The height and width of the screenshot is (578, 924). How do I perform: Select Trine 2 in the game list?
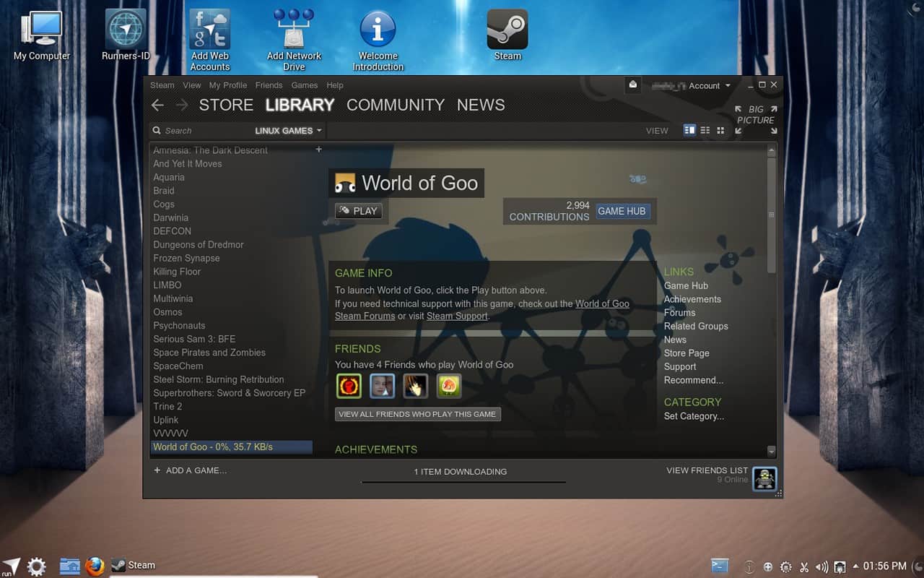[x=167, y=407]
